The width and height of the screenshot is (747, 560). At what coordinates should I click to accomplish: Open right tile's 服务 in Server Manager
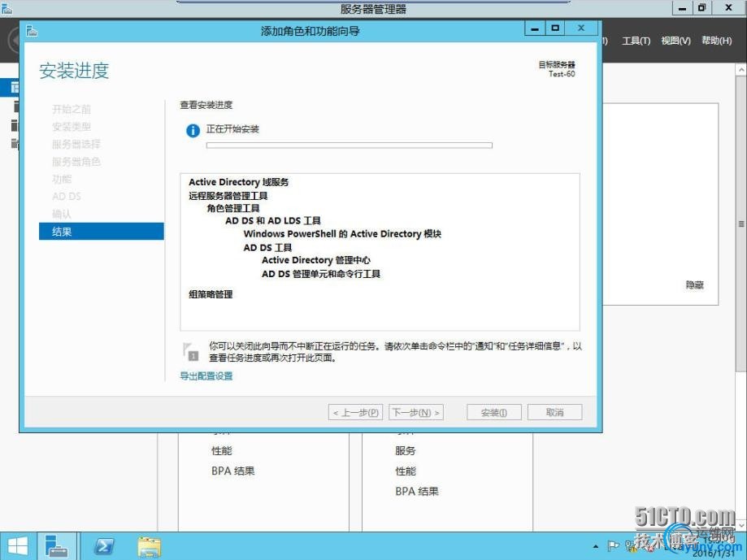[x=406, y=450]
